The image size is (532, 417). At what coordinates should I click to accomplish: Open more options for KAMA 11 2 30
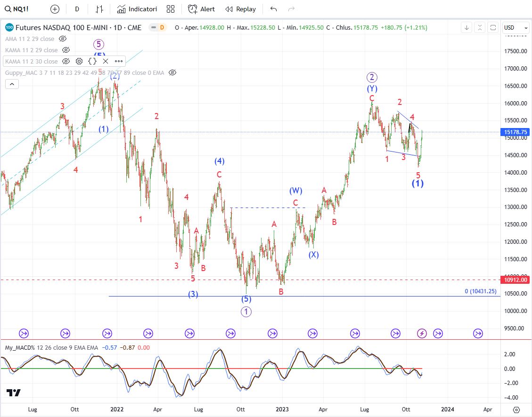(118, 61)
